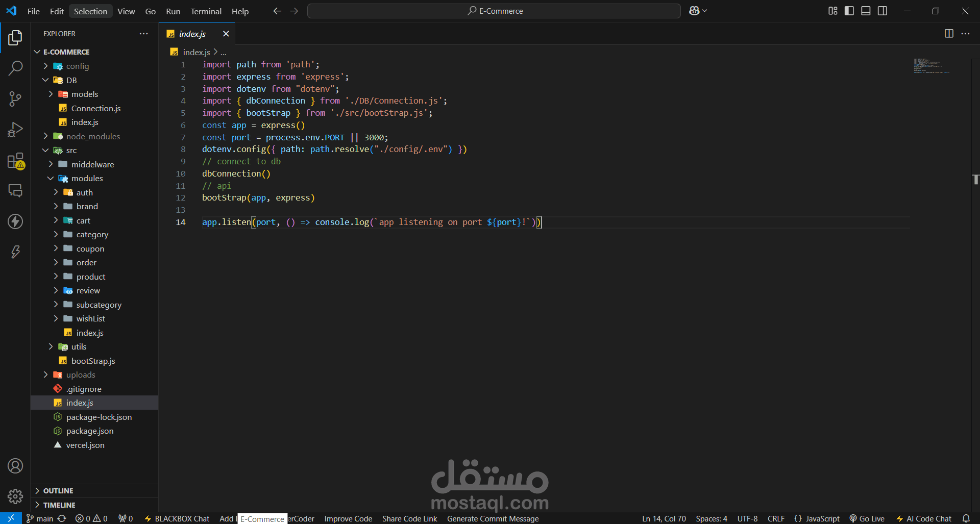Open editor More Actions ellipsis
The image size is (980, 524).
coord(965,34)
